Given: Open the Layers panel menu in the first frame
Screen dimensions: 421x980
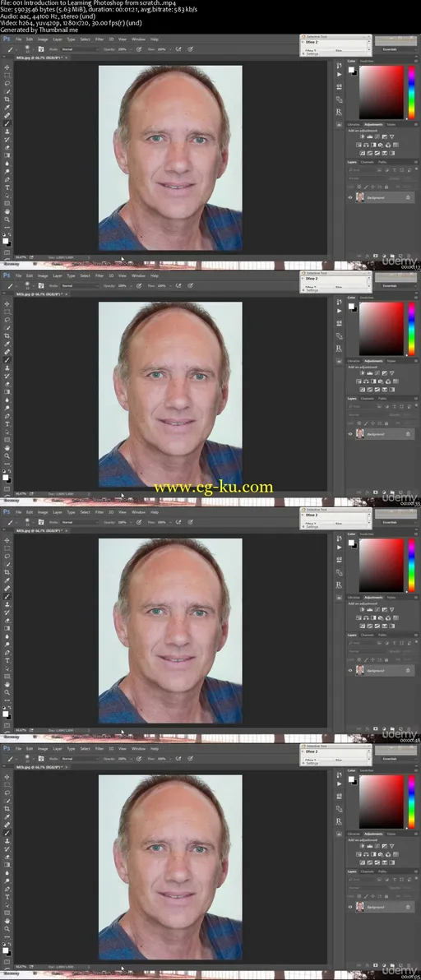Looking at the screenshot, I should (x=416, y=163).
